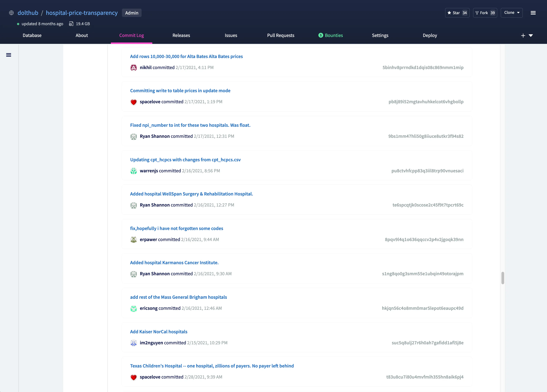Open commit 'Add Kaiser NorCal hospitals'
The image size is (547, 392).
[159, 331]
